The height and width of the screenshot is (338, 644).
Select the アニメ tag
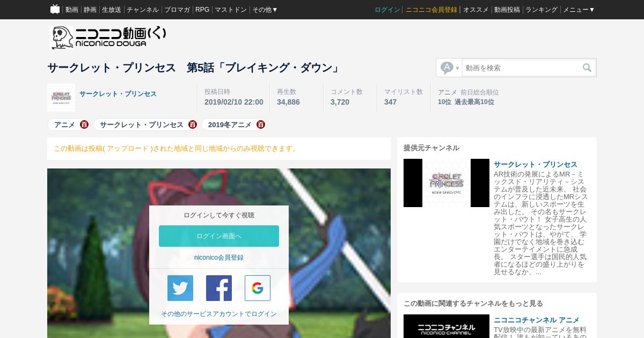click(64, 124)
